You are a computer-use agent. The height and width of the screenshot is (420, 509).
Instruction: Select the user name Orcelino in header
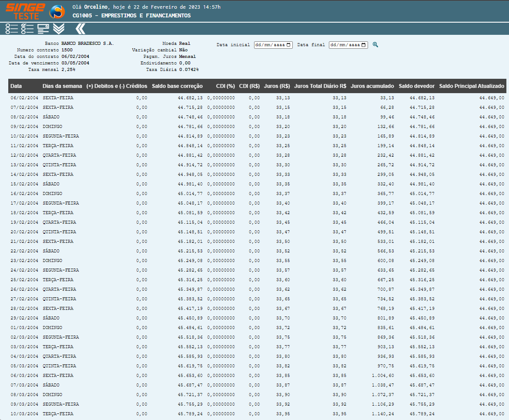pos(97,7)
